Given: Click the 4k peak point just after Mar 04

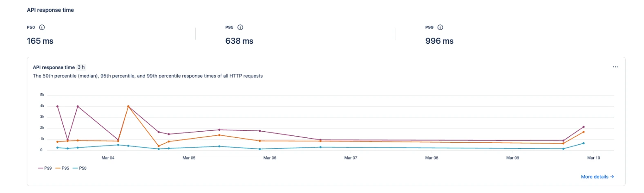Looking at the screenshot, I should point(128,106).
